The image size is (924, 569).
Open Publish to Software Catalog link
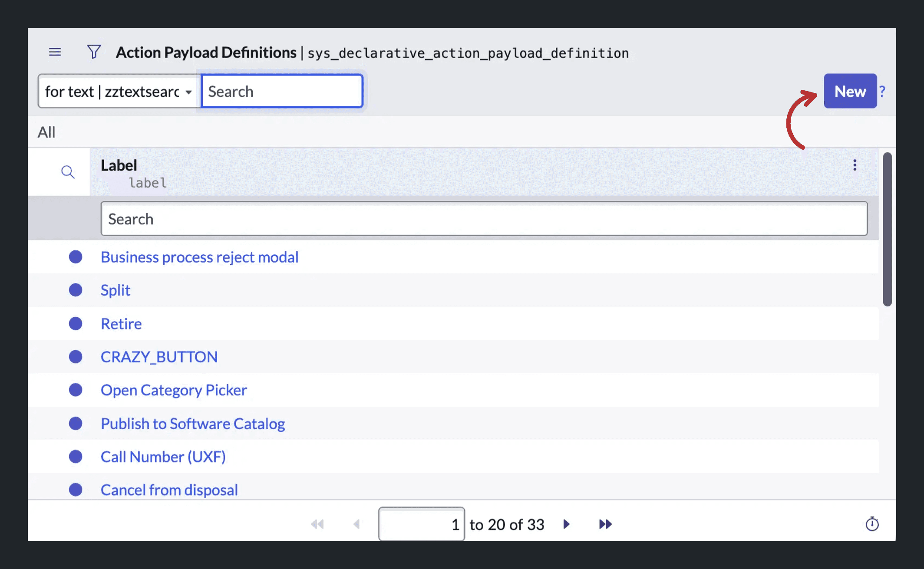point(193,424)
